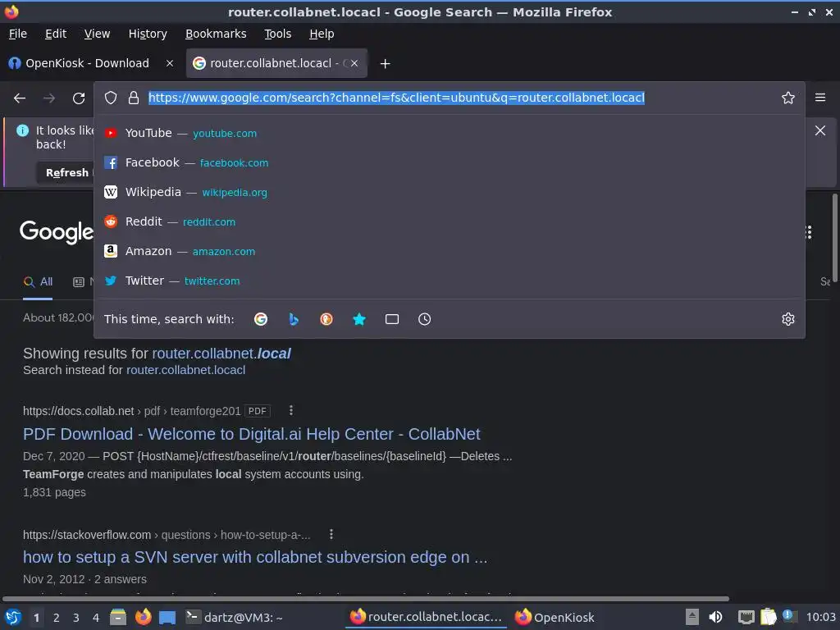Open search settings gear
Viewport: 840px width, 630px height.
(x=788, y=319)
